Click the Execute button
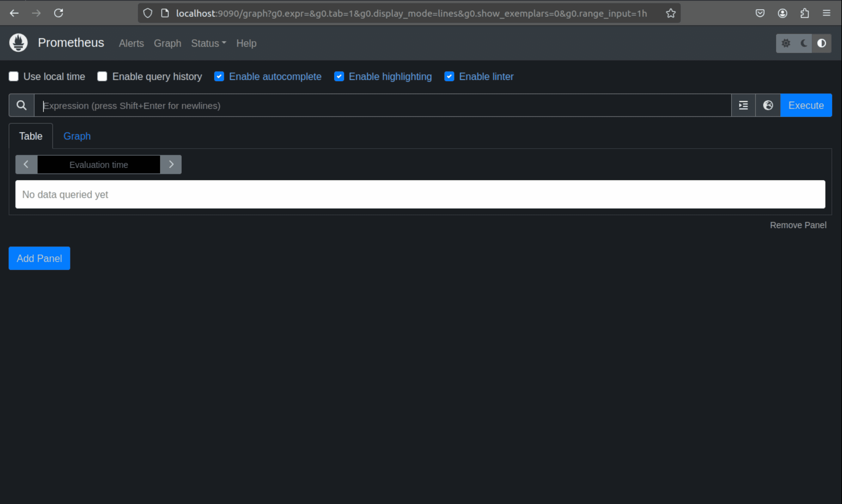Viewport: 842px width, 504px height. pyautogui.click(x=806, y=105)
